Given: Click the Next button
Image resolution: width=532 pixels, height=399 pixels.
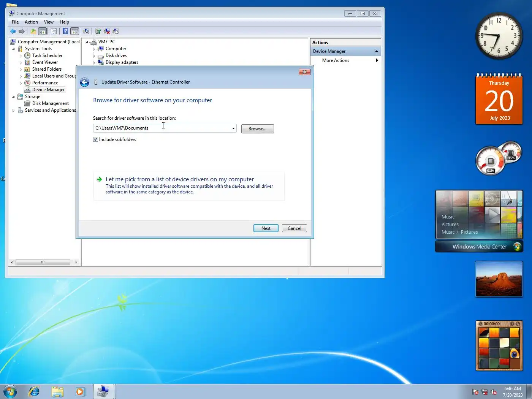Looking at the screenshot, I should point(266,228).
